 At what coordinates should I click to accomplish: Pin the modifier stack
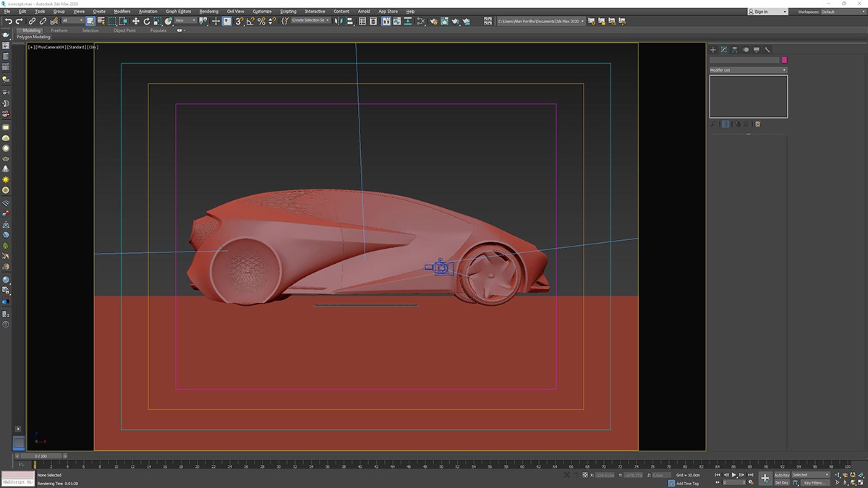714,124
